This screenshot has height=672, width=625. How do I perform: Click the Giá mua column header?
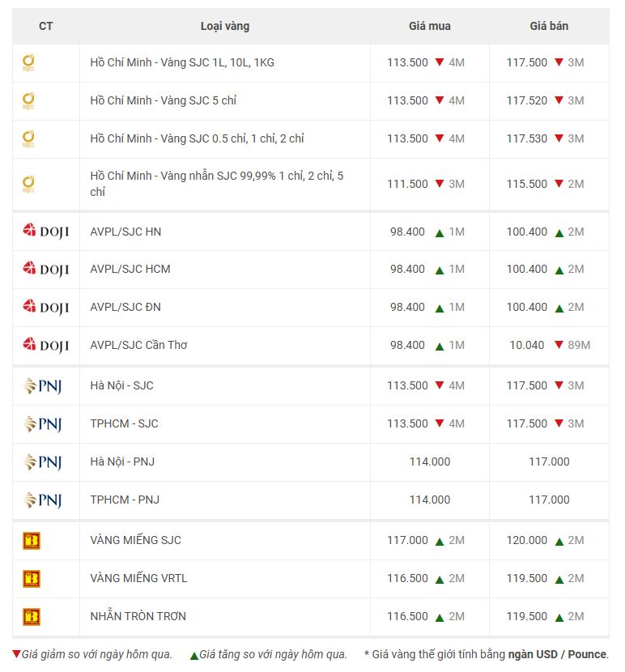coord(429,26)
